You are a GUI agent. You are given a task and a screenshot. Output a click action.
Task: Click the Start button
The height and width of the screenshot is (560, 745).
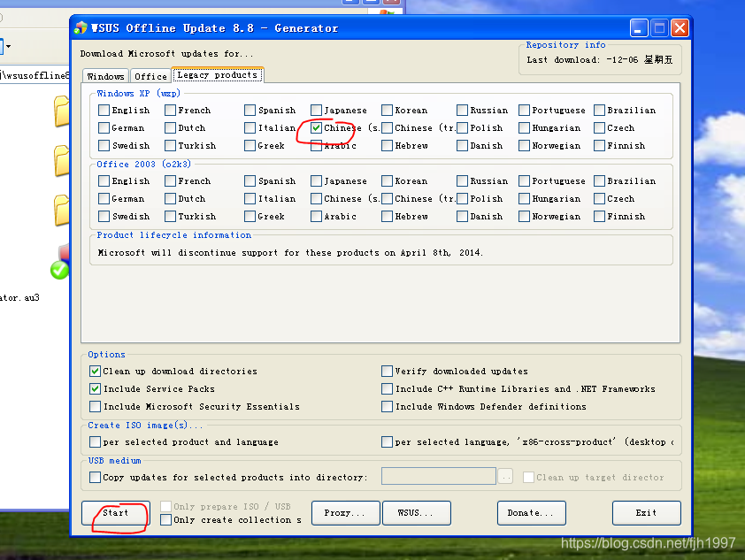pos(115,513)
